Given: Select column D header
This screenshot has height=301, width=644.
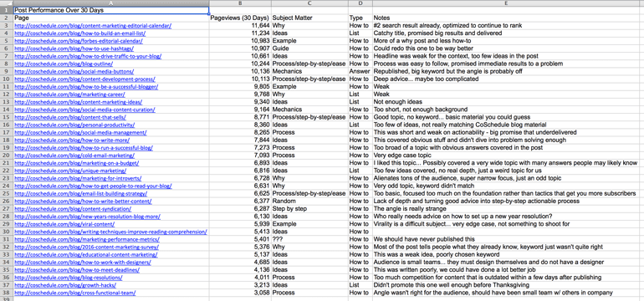Looking at the screenshot, I should (360, 3).
